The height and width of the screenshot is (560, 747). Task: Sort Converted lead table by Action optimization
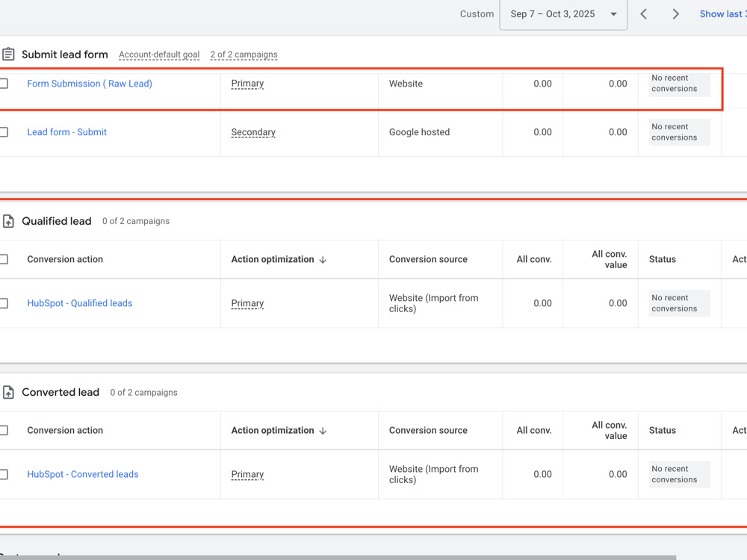tap(279, 431)
